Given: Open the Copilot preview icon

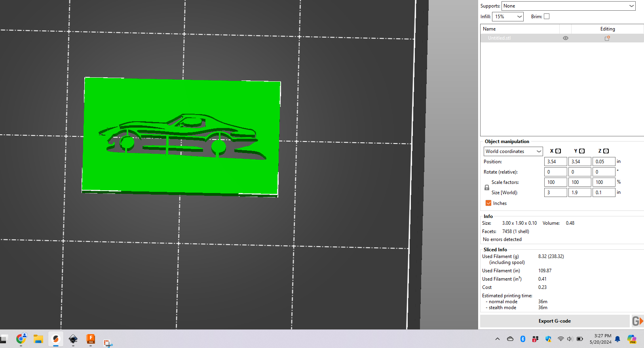Looking at the screenshot, I should click(x=632, y=339).
